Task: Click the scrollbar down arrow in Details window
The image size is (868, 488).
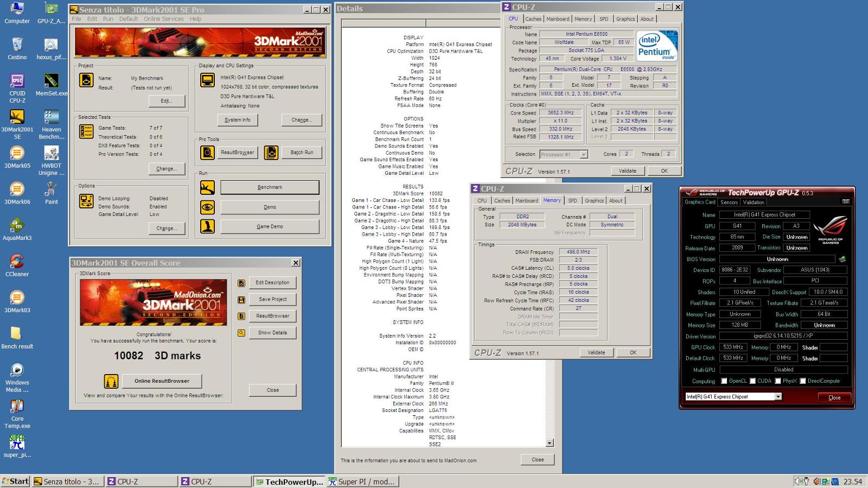Action: click(x=550, y=443)
